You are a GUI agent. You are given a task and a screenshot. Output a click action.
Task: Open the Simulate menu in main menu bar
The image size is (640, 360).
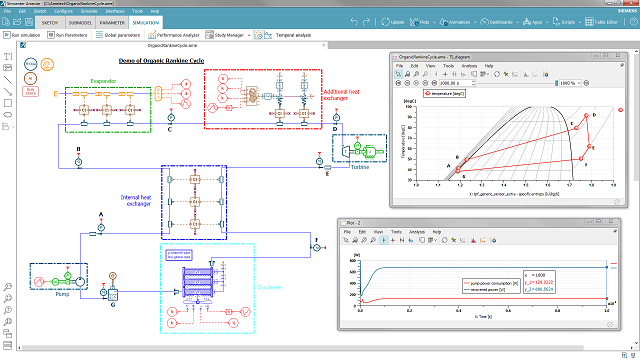point(89,11)
